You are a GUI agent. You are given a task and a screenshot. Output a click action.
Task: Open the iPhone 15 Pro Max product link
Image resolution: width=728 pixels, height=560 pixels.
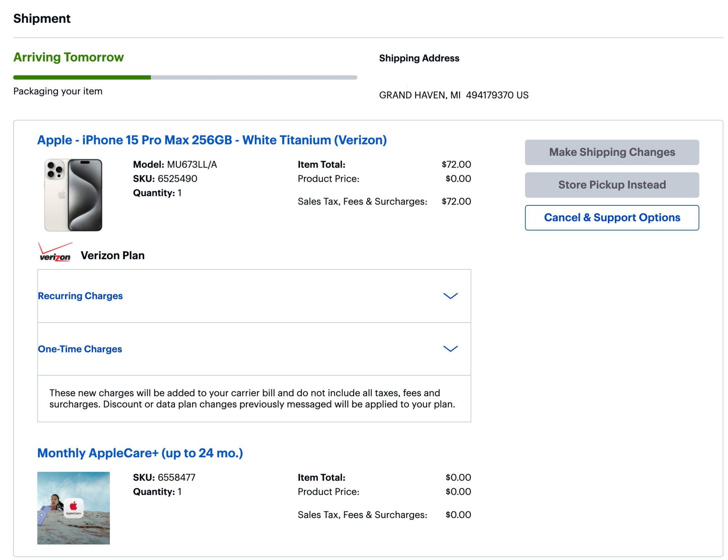point(212,140)
